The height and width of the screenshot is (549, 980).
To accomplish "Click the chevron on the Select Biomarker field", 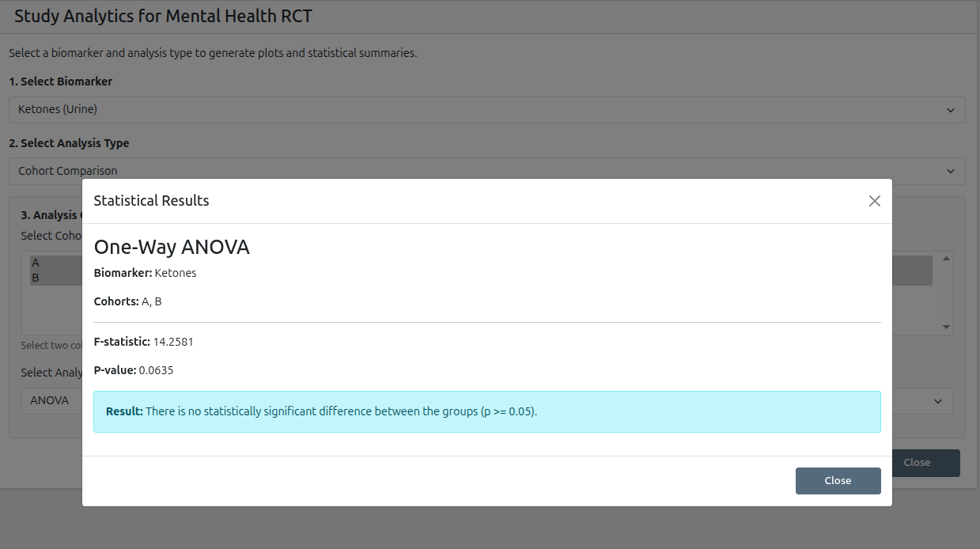I will coord(951,110).
